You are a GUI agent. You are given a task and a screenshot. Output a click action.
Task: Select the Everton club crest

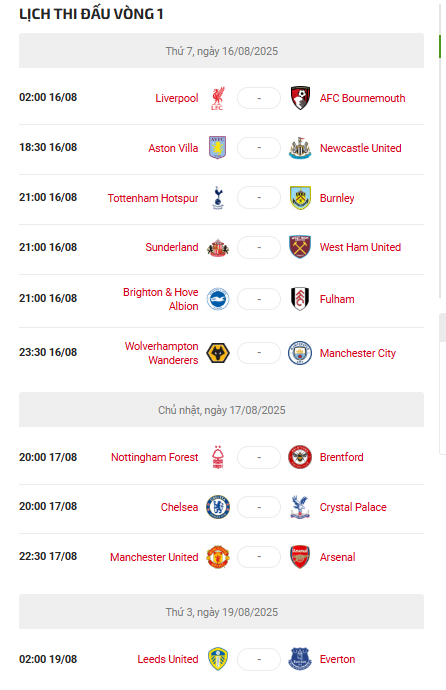coord(300,659)
